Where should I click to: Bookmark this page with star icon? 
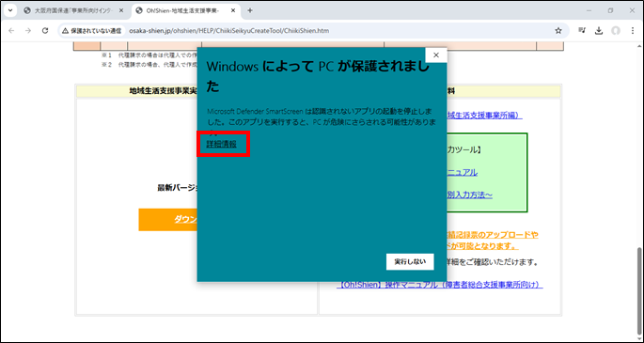click(x=558, y=31)
